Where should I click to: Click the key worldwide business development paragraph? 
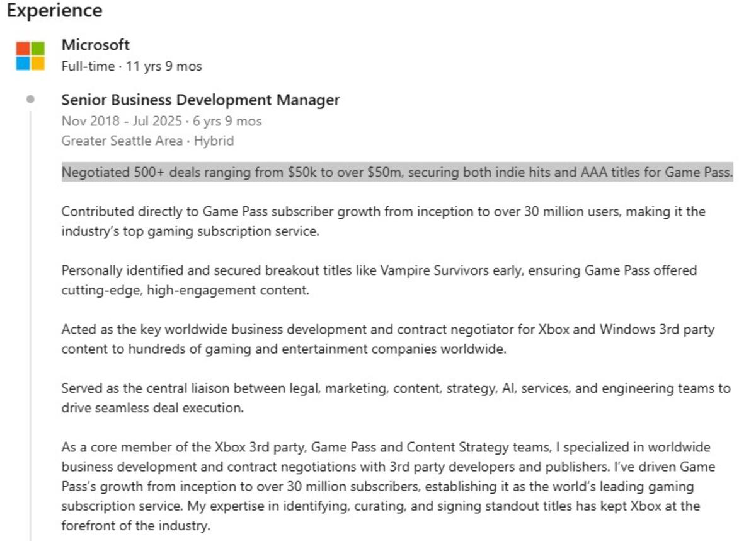point(387,339)
